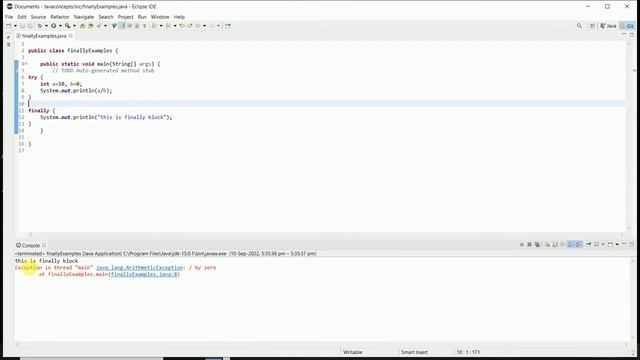
Task: Click the java.lang.ArithmeticException link in console
Action: click(140, 268)
